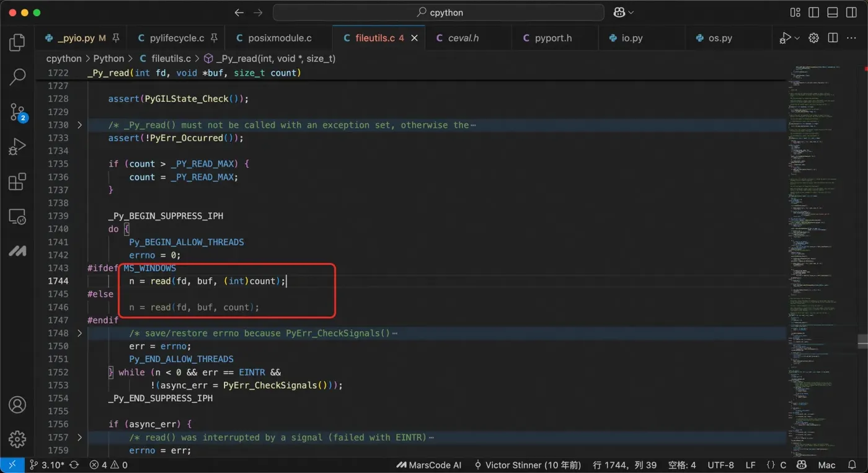Click the cpython command center search box
Viewport: 868px width, 473px height.
pyautogui.click(x=438, y=12)
